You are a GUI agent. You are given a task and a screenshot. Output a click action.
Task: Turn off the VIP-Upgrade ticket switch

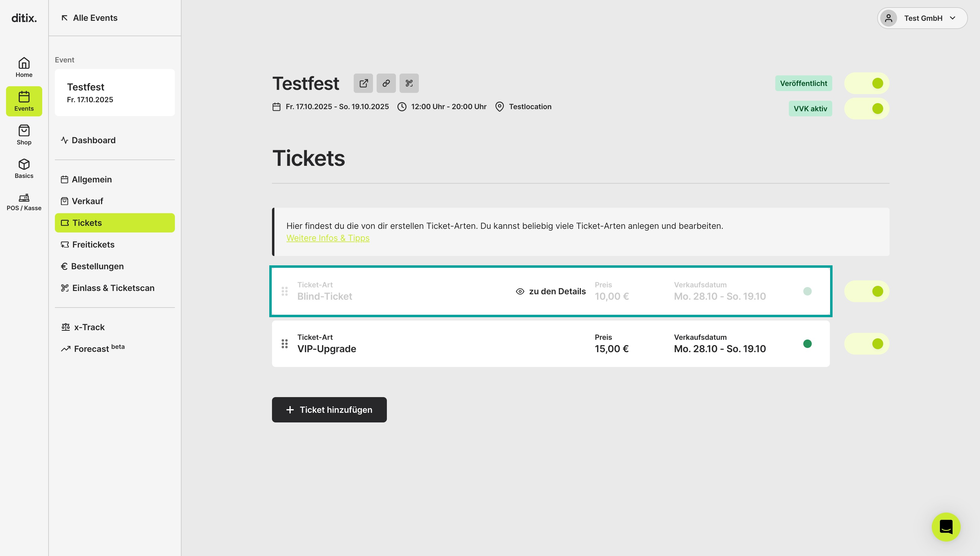(x=867, y=344)
